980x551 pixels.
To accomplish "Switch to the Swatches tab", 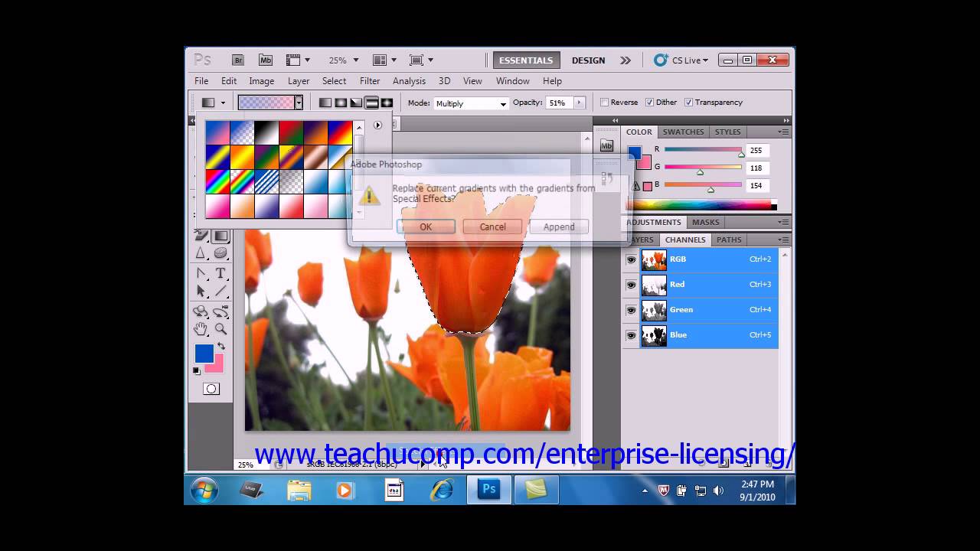I will pyautogui.click(x=683, y=132).
